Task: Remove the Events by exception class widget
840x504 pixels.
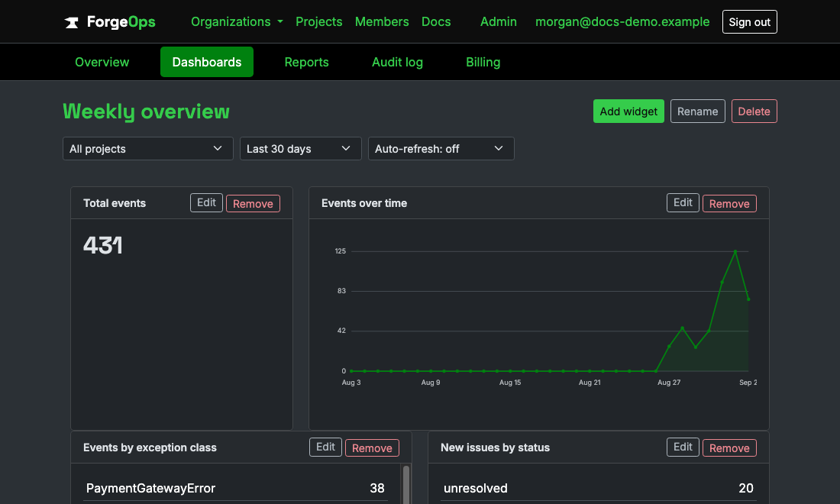Action: pyautogui.click(x=372, y=447)
